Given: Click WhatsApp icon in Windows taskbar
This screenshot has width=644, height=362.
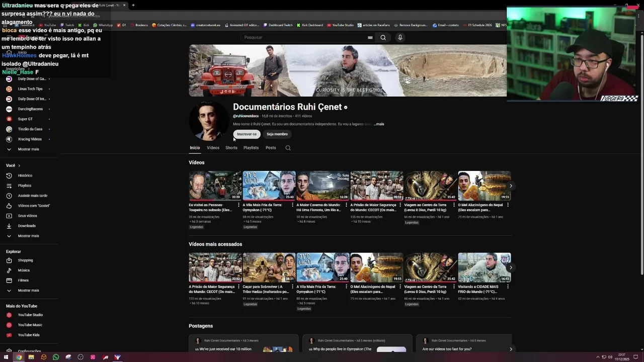Looking at the screenshot, I should click(56, 357).
